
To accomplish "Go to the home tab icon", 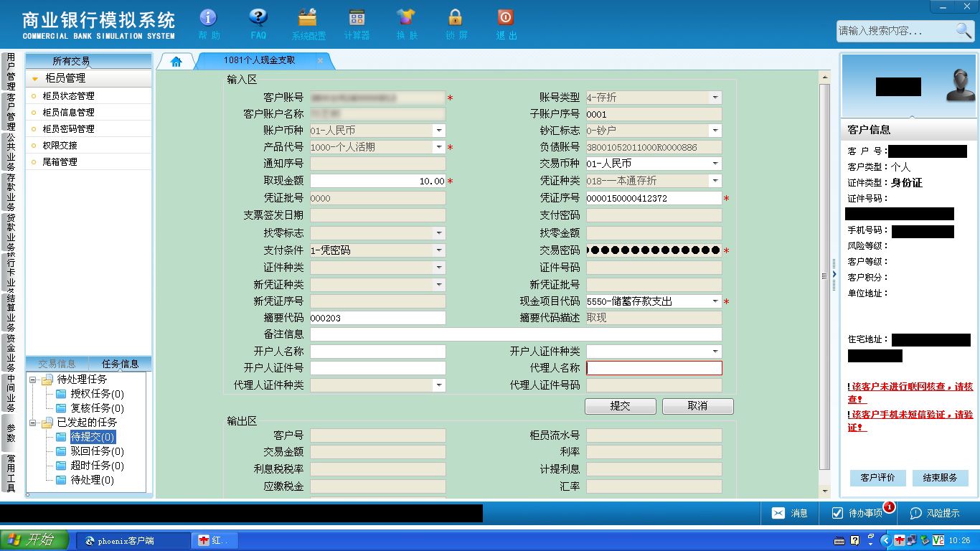I will click(176, 62).
